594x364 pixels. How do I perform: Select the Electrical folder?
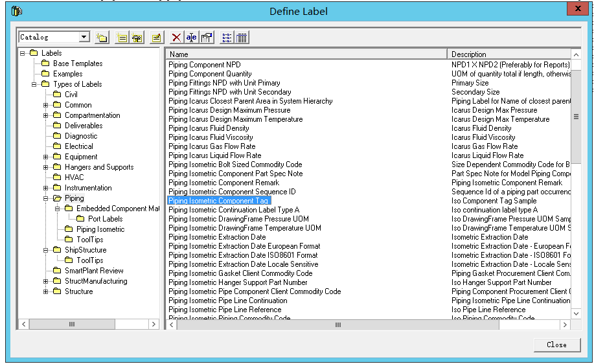pos(78,146)
